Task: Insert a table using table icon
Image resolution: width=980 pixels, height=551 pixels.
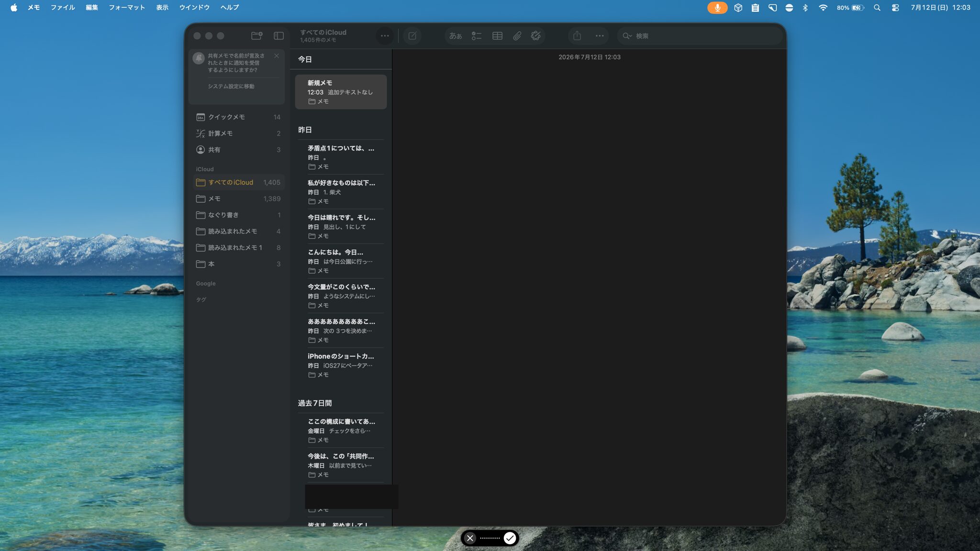Action: 497,36
